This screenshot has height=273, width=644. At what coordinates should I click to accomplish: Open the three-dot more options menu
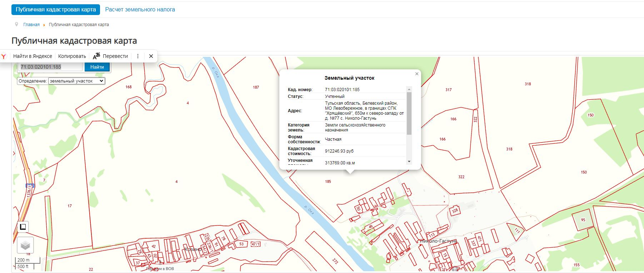[x=138, y=56]
